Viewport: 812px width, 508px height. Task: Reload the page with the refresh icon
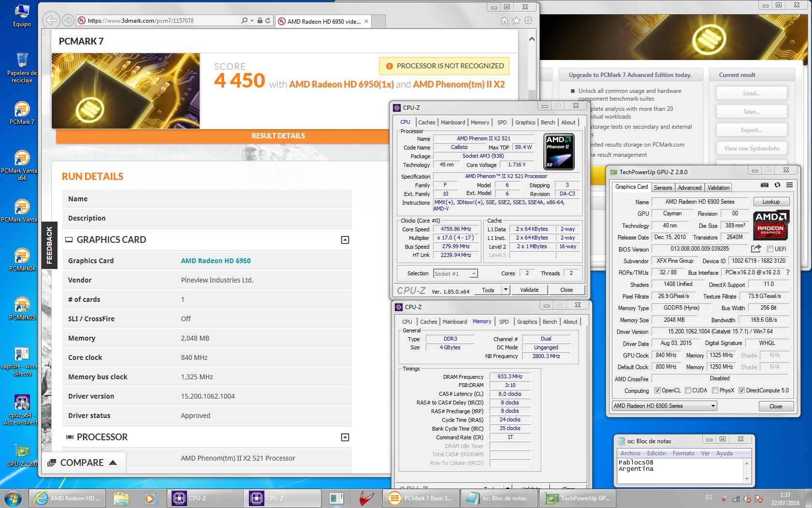268,21
